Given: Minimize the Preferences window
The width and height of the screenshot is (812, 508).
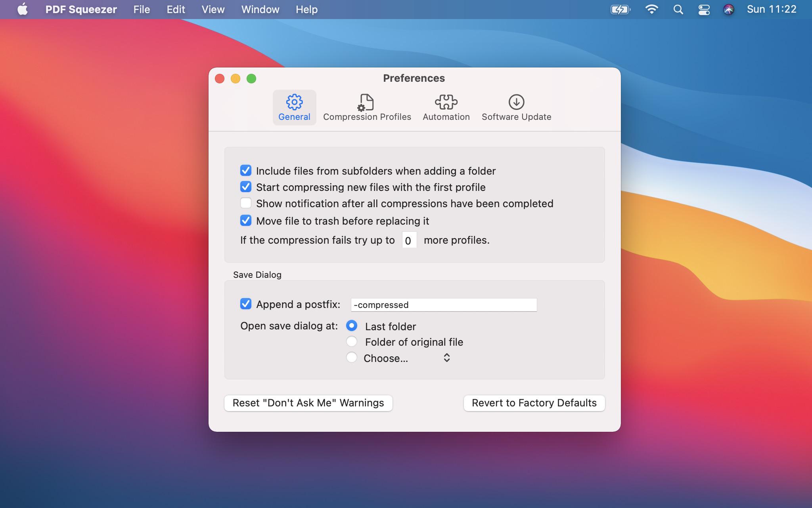Looking at the screenshot, I should point(236,79).
